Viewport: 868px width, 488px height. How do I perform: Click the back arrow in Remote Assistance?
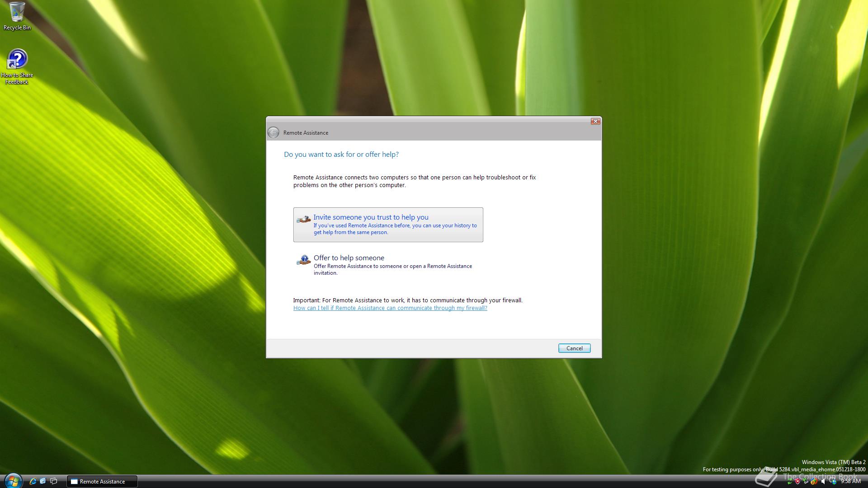[x=273, y=132]
